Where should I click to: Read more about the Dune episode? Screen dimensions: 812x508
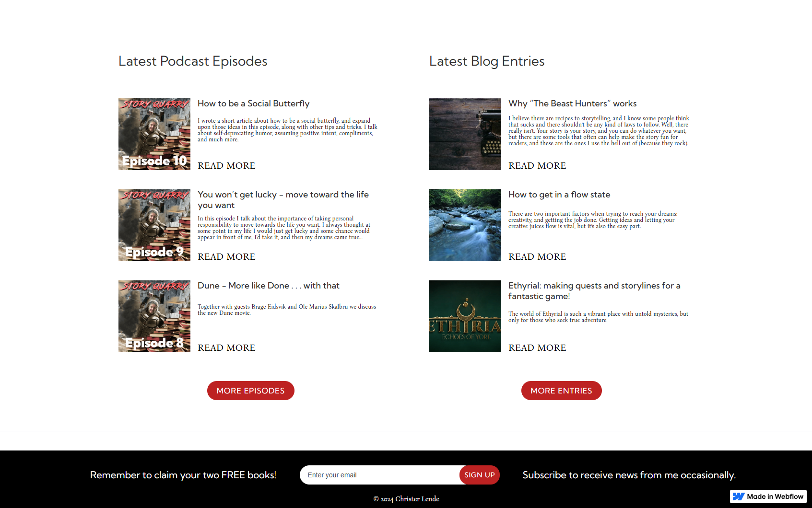click(x=226, y=347)
